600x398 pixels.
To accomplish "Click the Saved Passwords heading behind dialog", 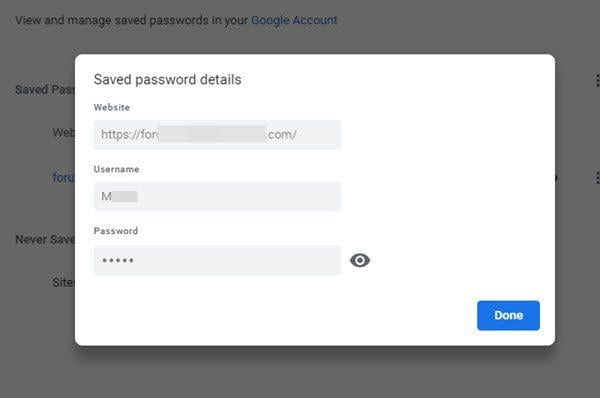I will 45,90.
